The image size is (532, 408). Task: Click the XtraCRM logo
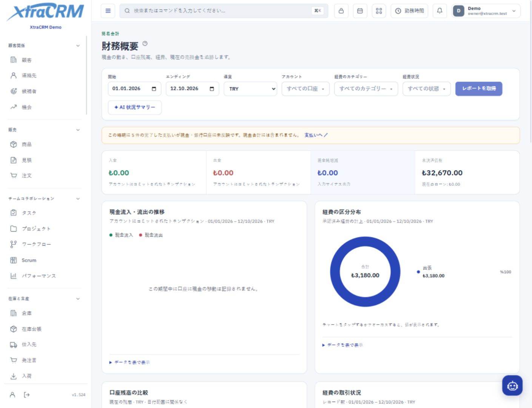coord(45,12)
